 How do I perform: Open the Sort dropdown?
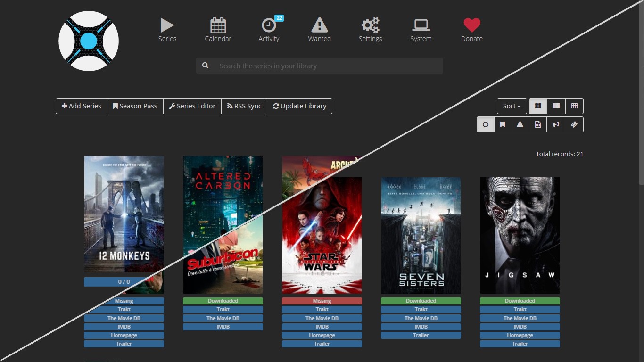[x=511, y=106]
